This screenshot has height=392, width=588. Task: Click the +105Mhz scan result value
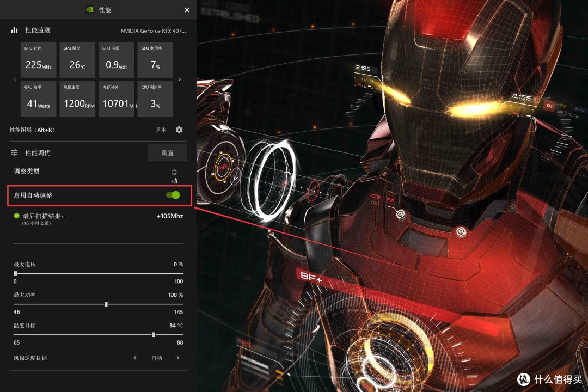(x=170, y=216)
